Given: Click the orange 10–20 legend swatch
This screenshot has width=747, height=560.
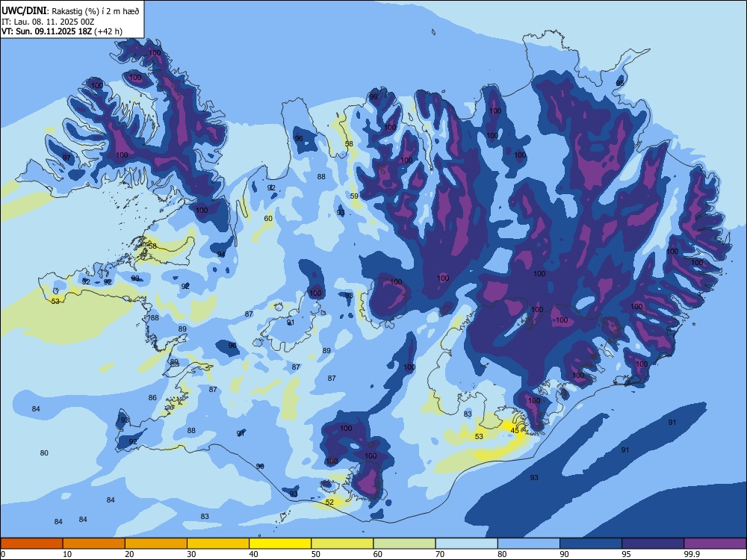Looking at the screenshot, I should pos(94,544).
